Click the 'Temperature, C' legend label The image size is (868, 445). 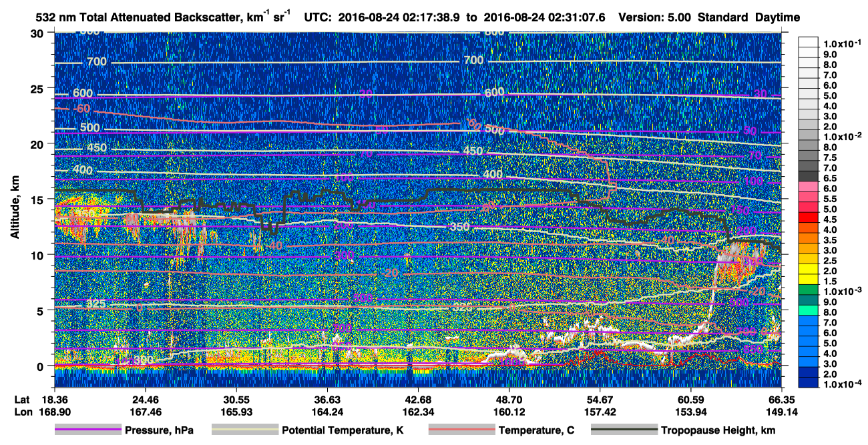pyautogui.click(x=536, y=430)
